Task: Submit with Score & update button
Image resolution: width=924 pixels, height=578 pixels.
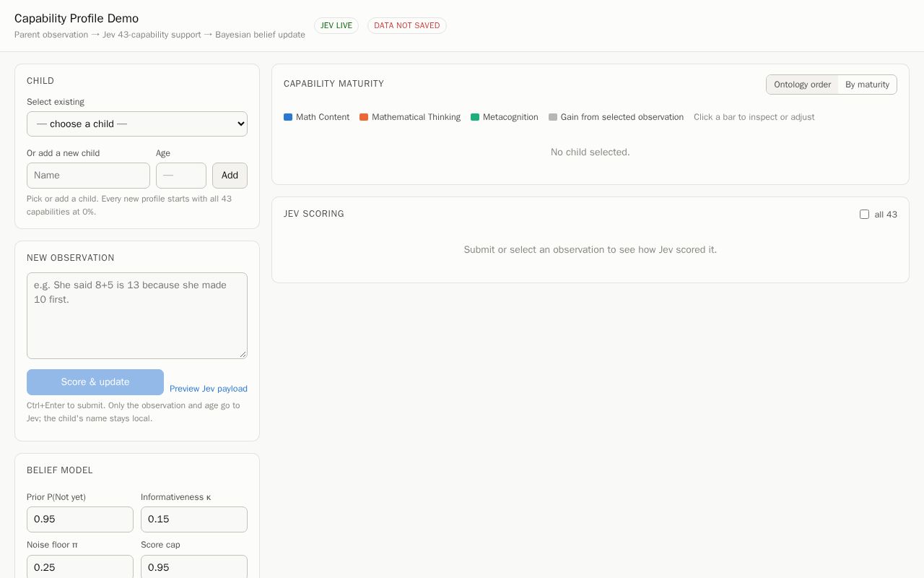Action: pyautogui.click(x=95, y=382)
